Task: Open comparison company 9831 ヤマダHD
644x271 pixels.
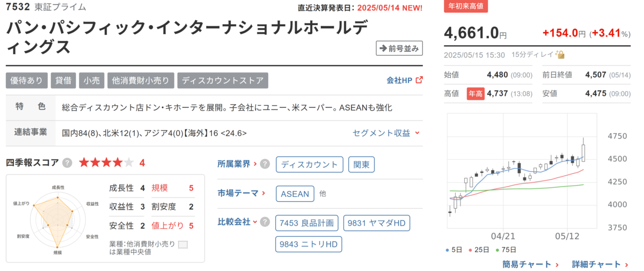Action: (x=377, y=223)
